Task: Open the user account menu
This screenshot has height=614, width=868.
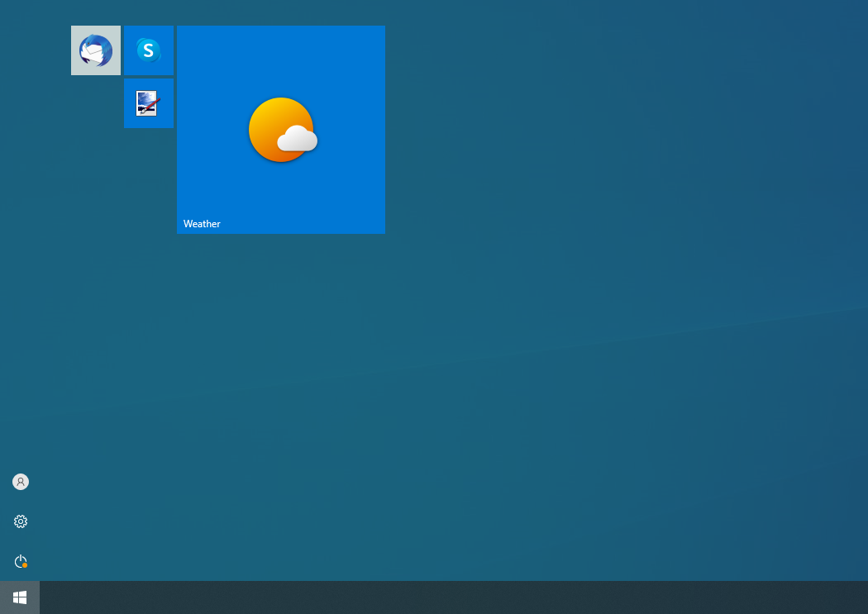Action: pyautogui.click(x=21, y=482)
